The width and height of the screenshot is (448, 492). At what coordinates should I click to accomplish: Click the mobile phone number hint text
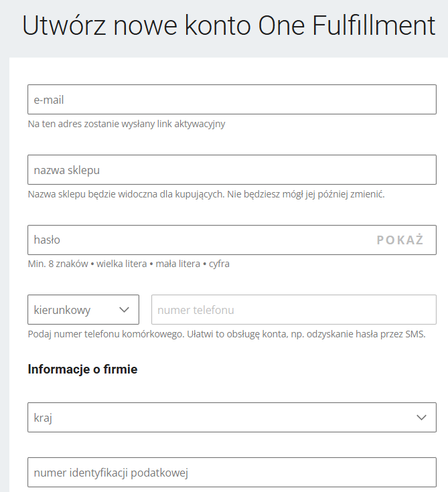227,333
